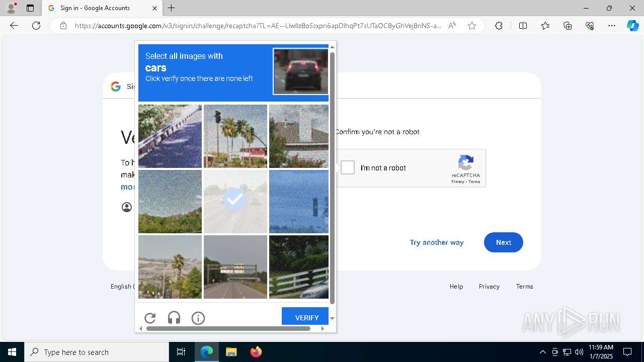Open tab actions menu
This screenshot has height=362, width=644.
tap(30, 8)
